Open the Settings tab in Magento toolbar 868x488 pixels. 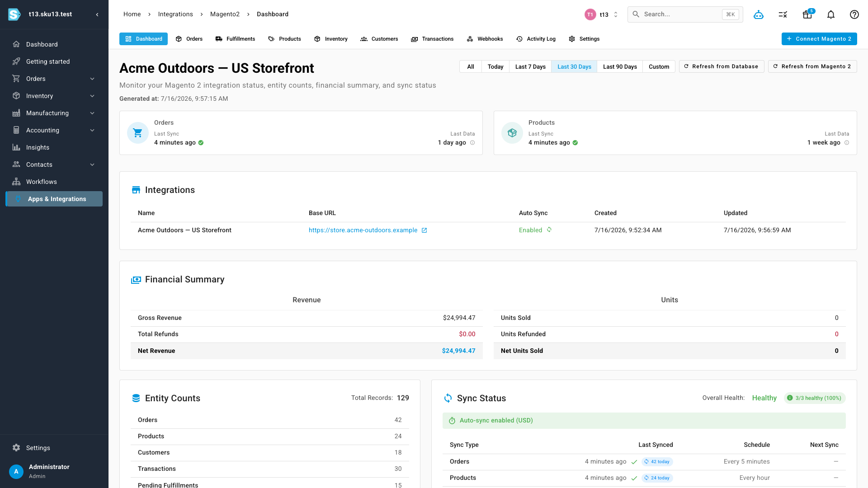click(x=584, y=39)
